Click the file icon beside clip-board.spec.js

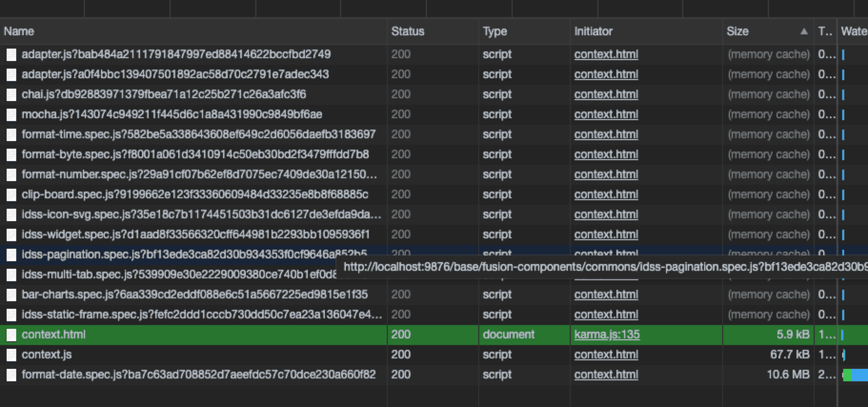(11, 194)
